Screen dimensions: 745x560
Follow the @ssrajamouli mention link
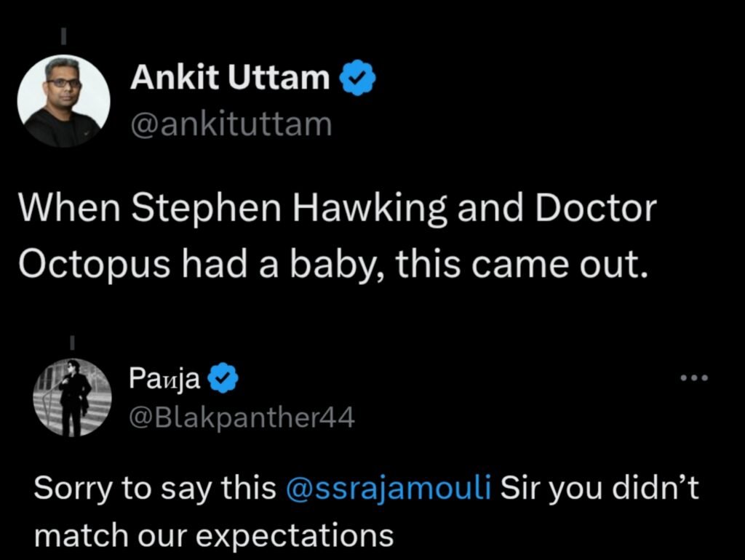point(390,488)
